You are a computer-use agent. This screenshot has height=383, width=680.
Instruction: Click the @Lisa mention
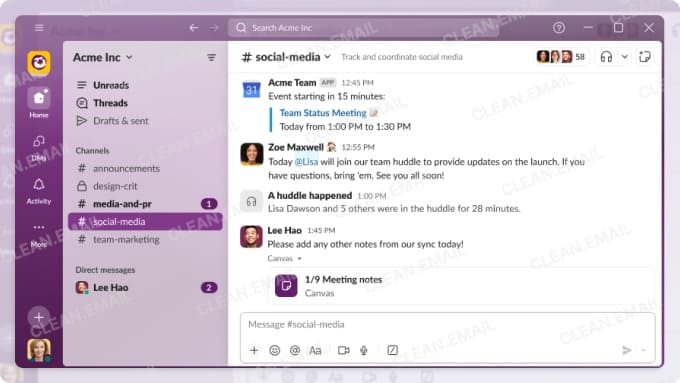pyautogui.click(x=306, y=162)
